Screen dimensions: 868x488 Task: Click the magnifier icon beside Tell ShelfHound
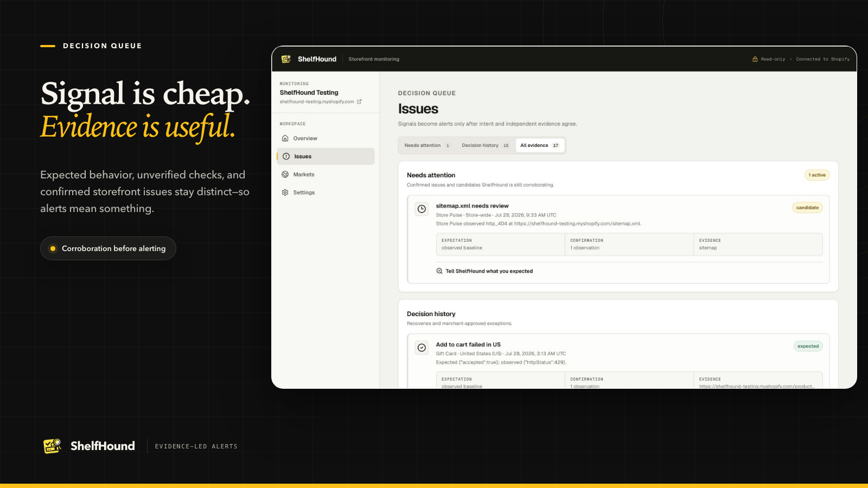tap(439, 271)
